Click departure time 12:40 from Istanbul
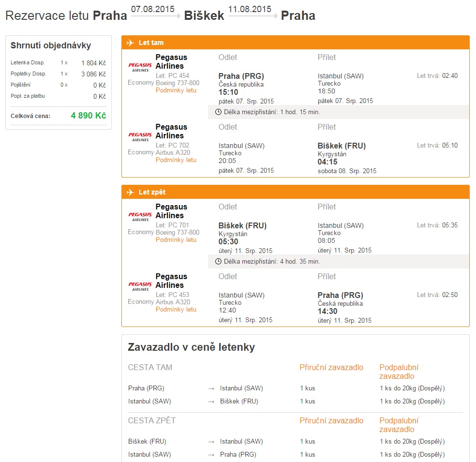 [x=227, y=310]
